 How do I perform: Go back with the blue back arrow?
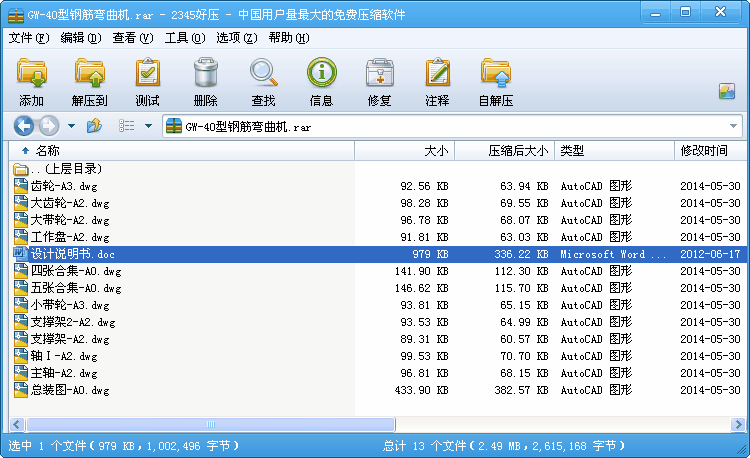[23, 126]
